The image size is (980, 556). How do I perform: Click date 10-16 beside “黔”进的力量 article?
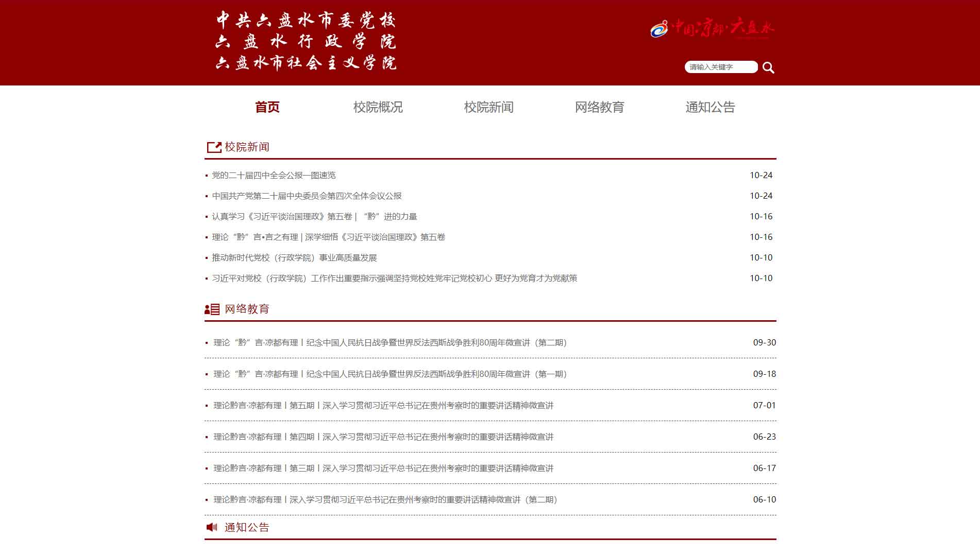[x=761, y=216]
